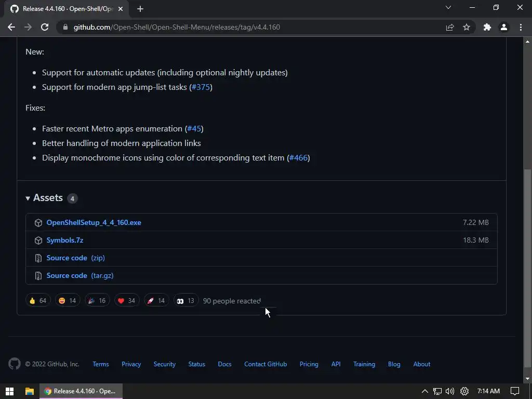The width and height of the screenshot is (532, 399).
Task: Download Symbols.7z file
Action: coord(65,240)
